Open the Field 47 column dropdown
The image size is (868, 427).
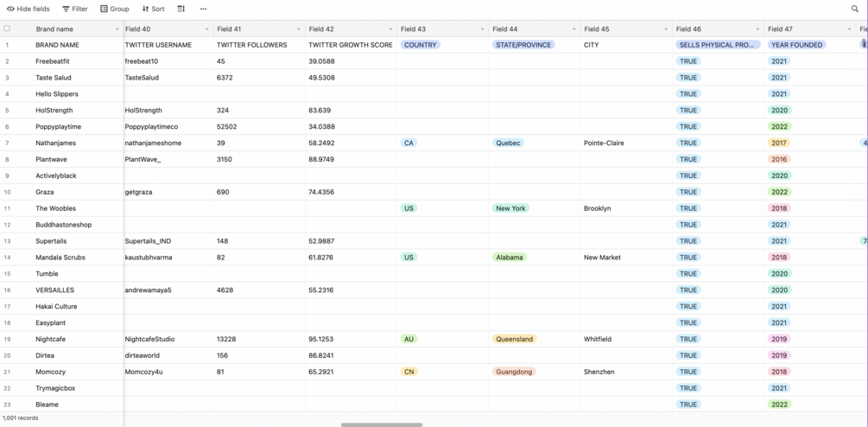[x=850, y=29]
